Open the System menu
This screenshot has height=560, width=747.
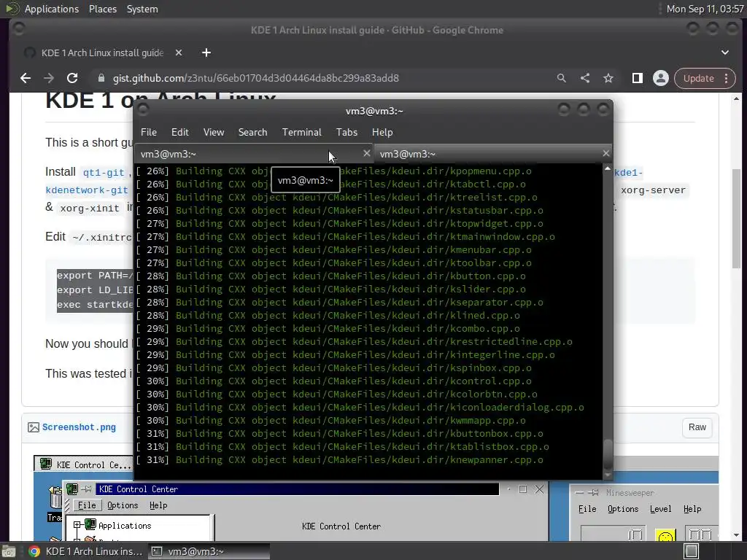point(142,9)
